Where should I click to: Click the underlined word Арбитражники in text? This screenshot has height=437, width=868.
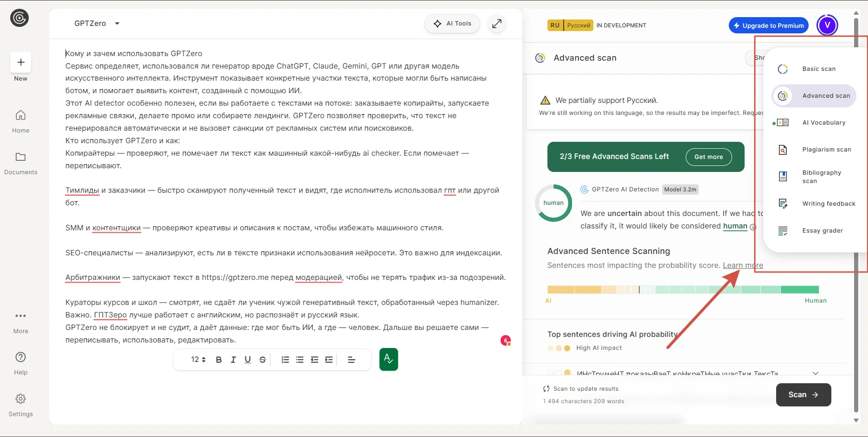click(93, 278)
